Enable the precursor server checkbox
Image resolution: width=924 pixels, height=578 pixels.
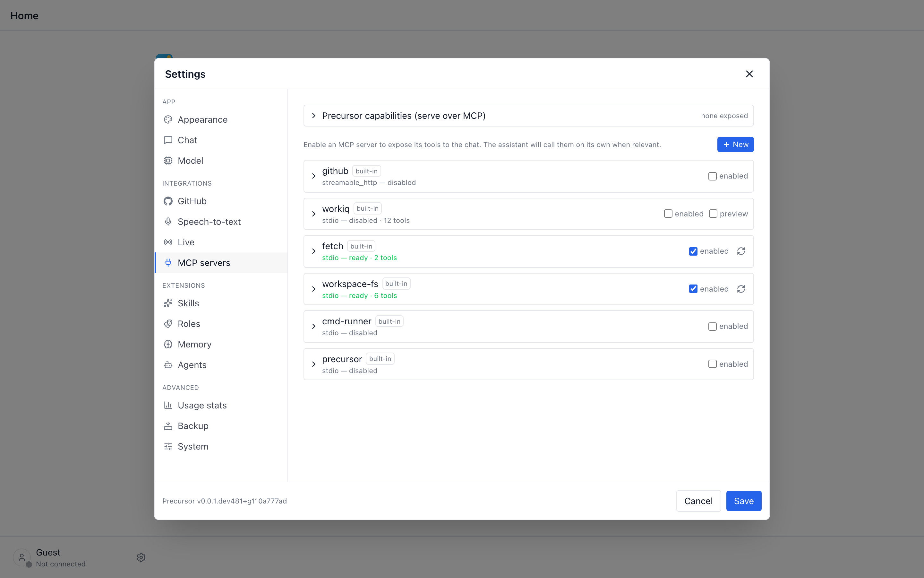tap(712, 364)
